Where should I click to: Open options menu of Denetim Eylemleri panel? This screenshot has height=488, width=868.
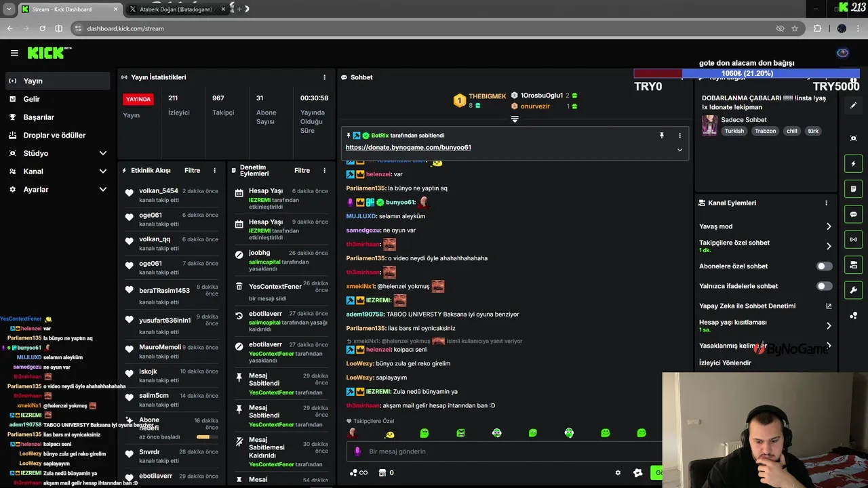pos(324,171)
